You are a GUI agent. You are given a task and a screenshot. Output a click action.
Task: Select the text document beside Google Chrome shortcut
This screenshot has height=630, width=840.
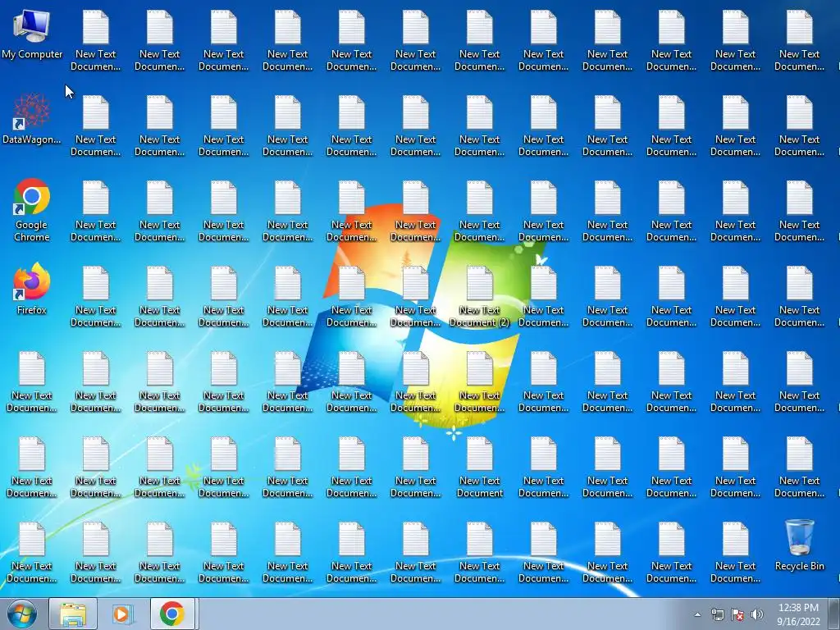[95, 212]
